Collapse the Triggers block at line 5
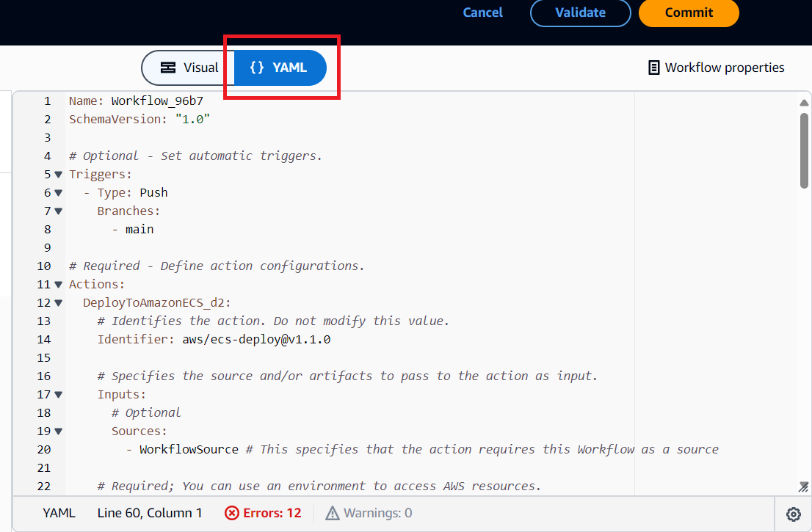The width and height of the screenshot is (812, 532). [x=59, y=175]
